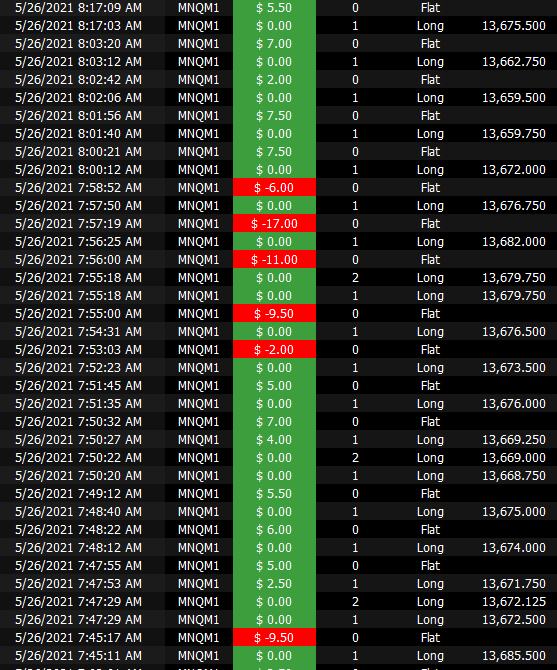Screen dimensions: 557x670
Task: Select the 8:17:09 AM trade row
Action: coord(278,8)
